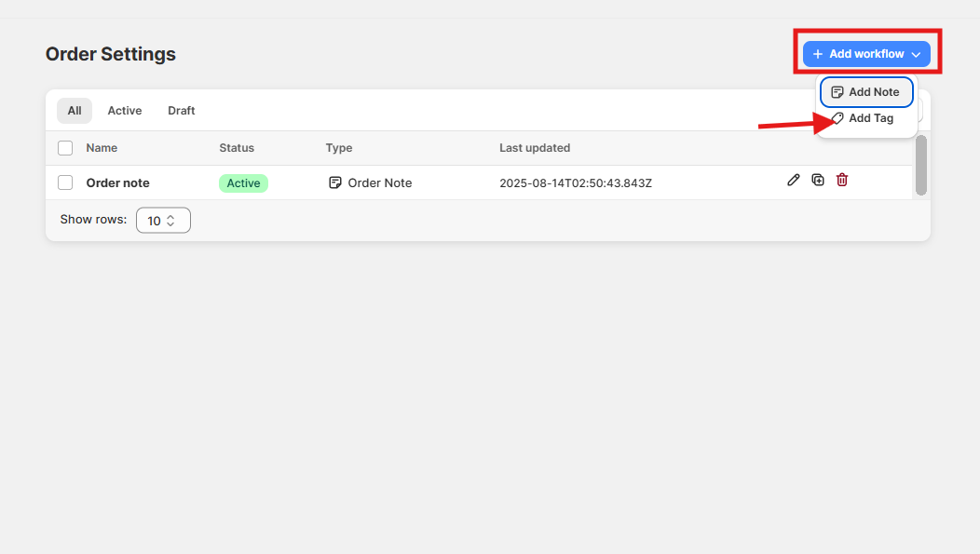Open the Draft tab
980x554 pixels.
coord(182,111)
